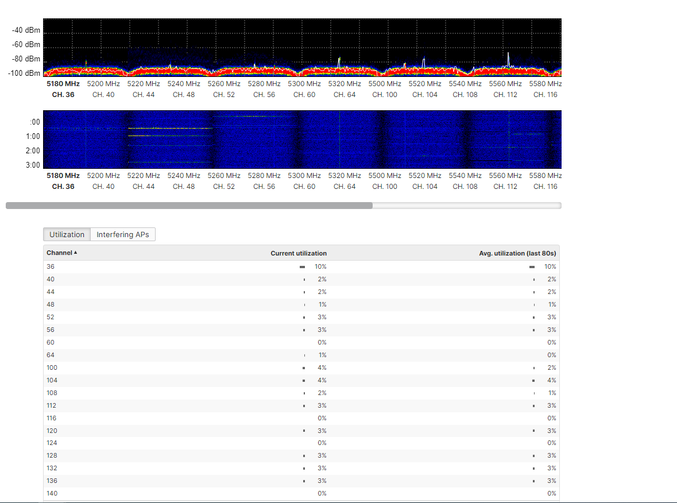The height and width of the screenshot is (503, 677).
Task: Click CH. 100 label under the waterfall chart
Action: [385, 187]
